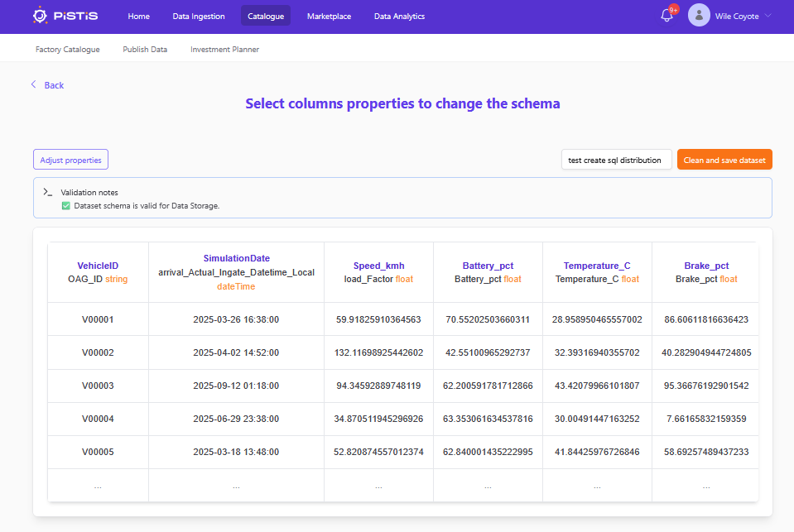The width and height of the screenshot is (794, 532).
Task: Click date 2025-04-02 14:52:00
Action: [236, 352]
